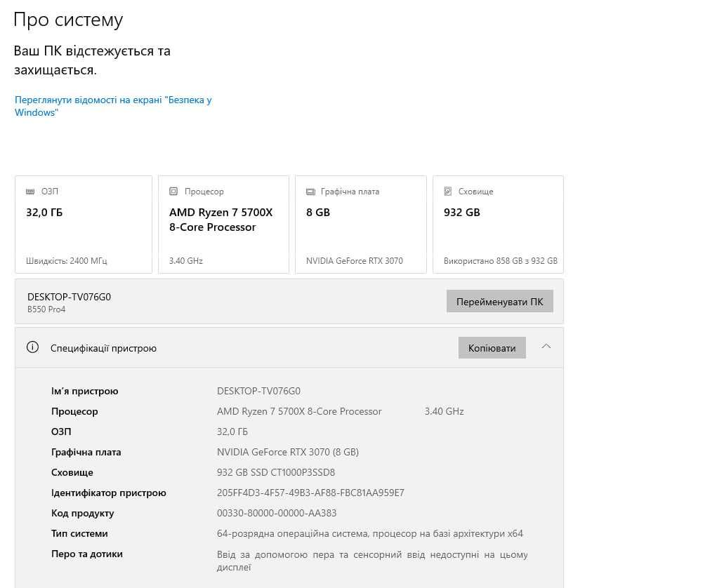Click the B550 Pro4 motherboard label

point(46,309)
